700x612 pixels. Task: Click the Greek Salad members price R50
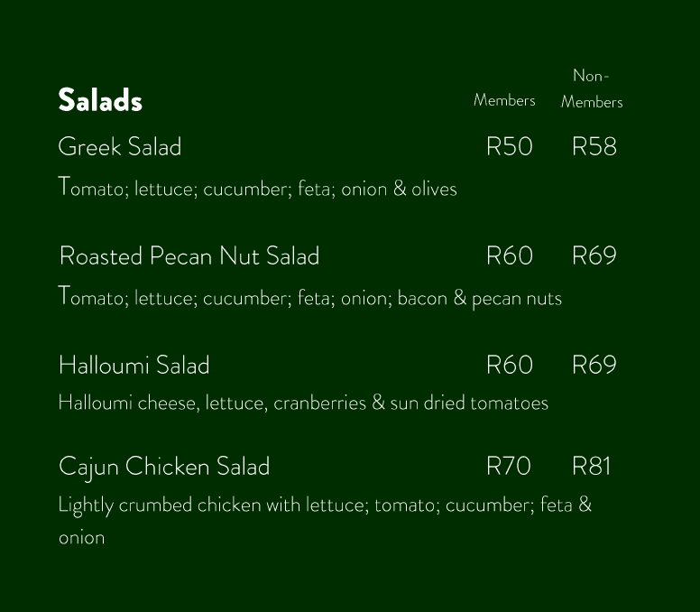[x=509, y=147]
